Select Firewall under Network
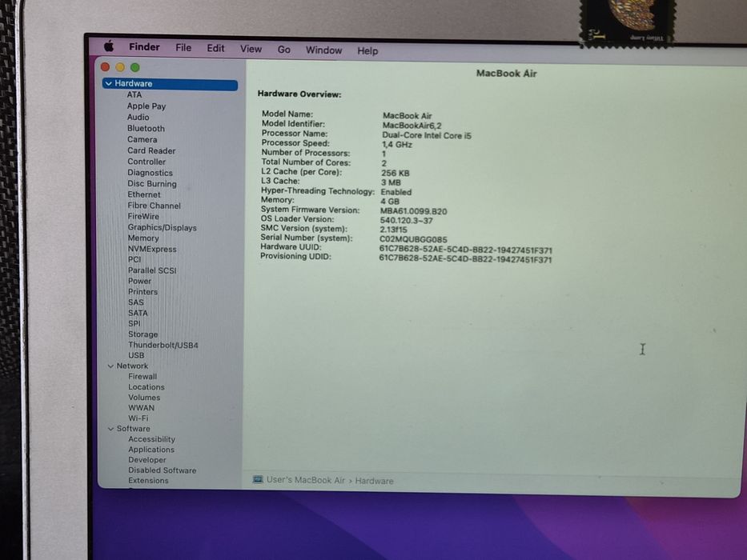 [143, 377]
